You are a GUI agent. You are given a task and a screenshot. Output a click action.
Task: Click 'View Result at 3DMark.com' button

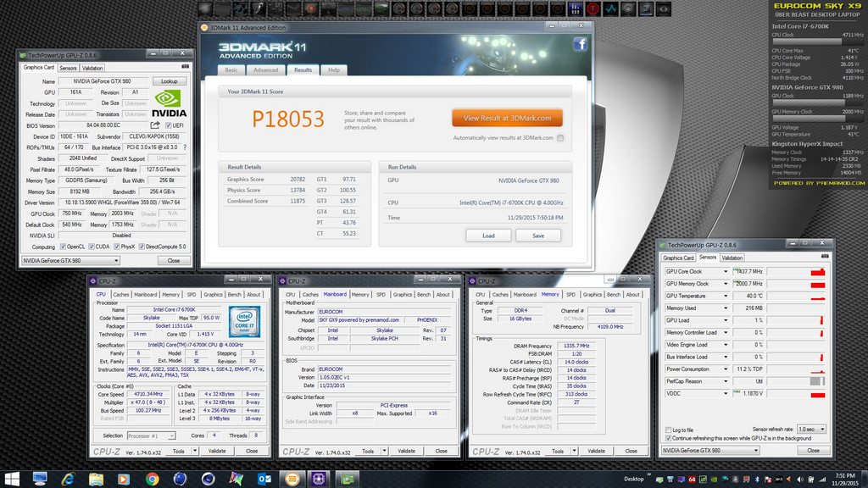[507, 118]
